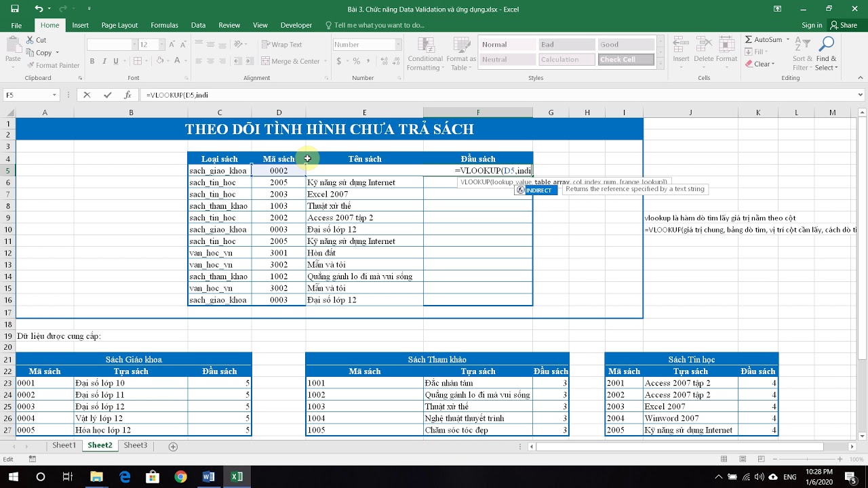Image resolution: width=868 pixels, height=488 pixels.
Task: Click the Name Box showing F5
Action: 31,95
